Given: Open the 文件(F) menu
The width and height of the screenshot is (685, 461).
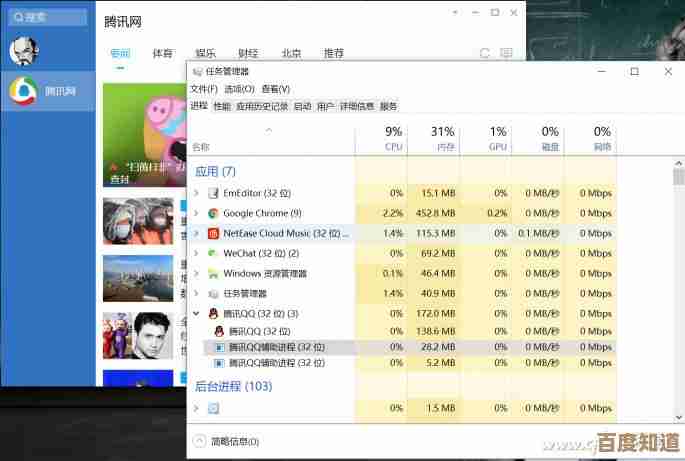Looking at the screenshot, I should click(x=204, y=89).
